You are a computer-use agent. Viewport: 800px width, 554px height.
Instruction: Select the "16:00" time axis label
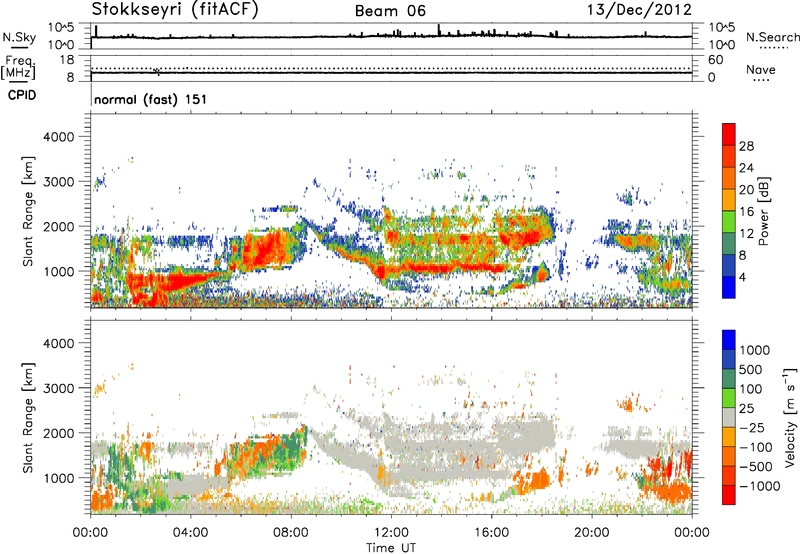coord(491,533)
